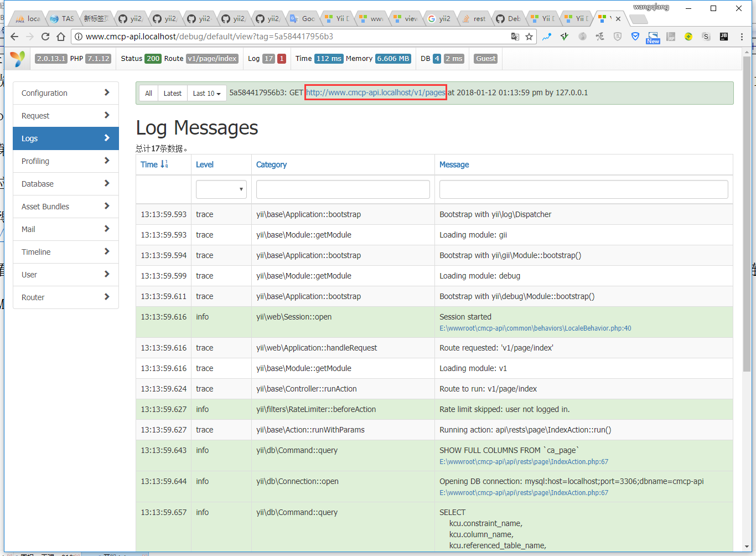Reload the page with the refresh icon
Screen dimensions: 756x556
pyautogui.click(x=45, y=37)
